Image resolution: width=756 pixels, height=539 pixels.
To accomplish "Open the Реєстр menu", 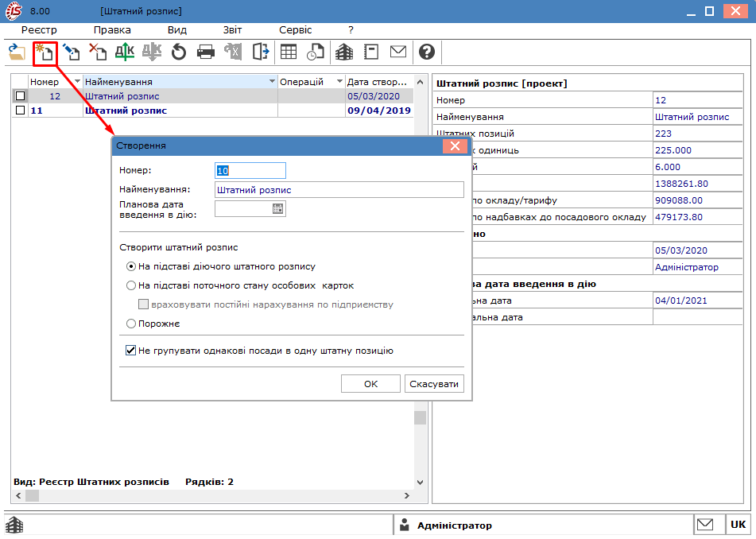I will pyautogui.click(x=39, y=30).
